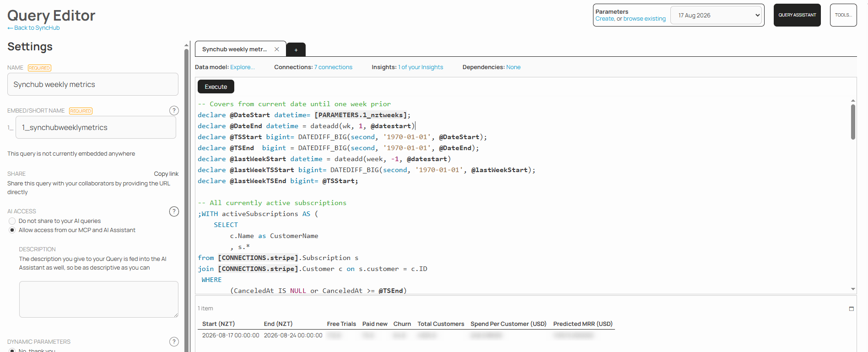The image size is (868, 352).
Task: Click the ';WITH activeSubscriptions AS (' line
Action: click(258, 214)
